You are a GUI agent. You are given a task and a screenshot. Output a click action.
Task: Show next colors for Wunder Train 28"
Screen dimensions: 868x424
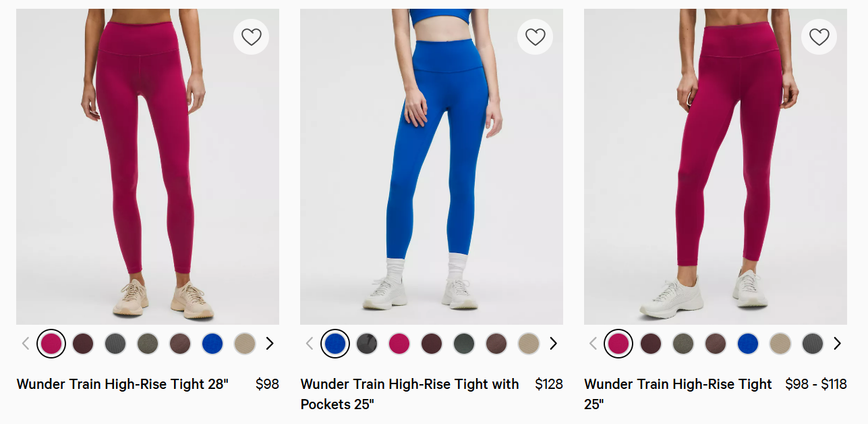coord(270,344)
